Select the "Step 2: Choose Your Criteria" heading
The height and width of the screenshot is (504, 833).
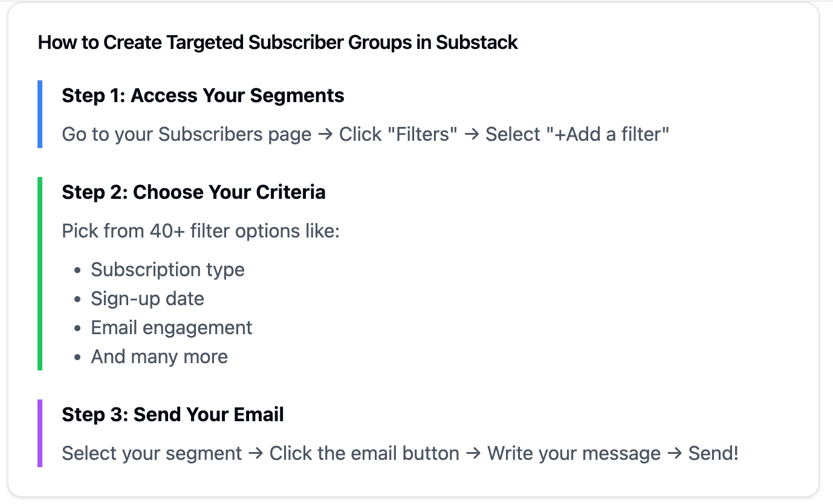pyautogui.click(x=193, y=192)
